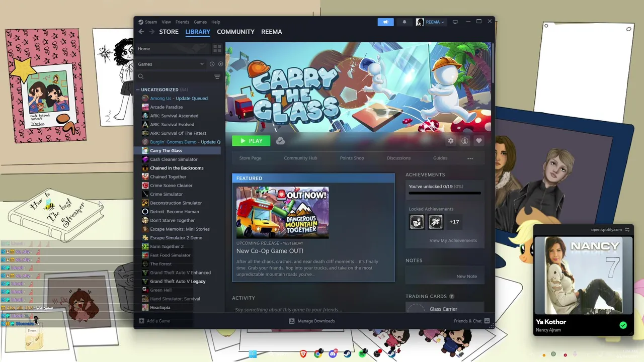Open the more links ellipsis menu
Viewport: 644px width, 362px height.
tap(470, 158)
